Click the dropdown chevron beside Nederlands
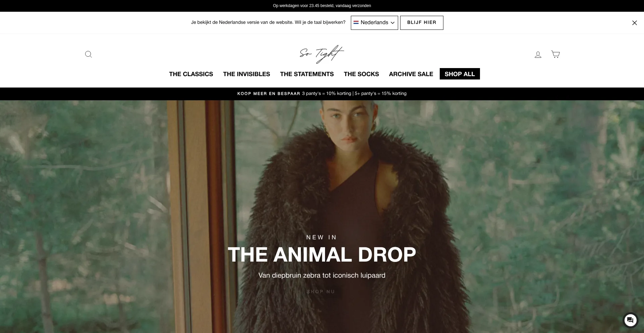 coord(392,23)
